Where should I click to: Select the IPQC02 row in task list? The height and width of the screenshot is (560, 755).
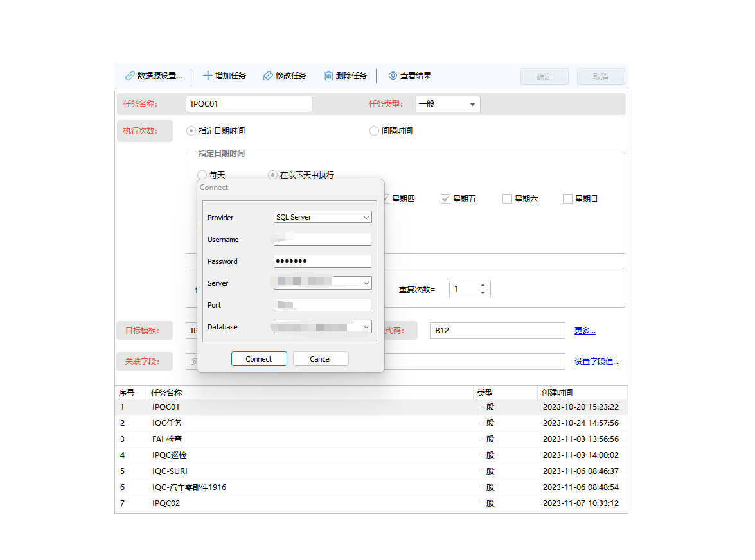[x=257, y=503]
